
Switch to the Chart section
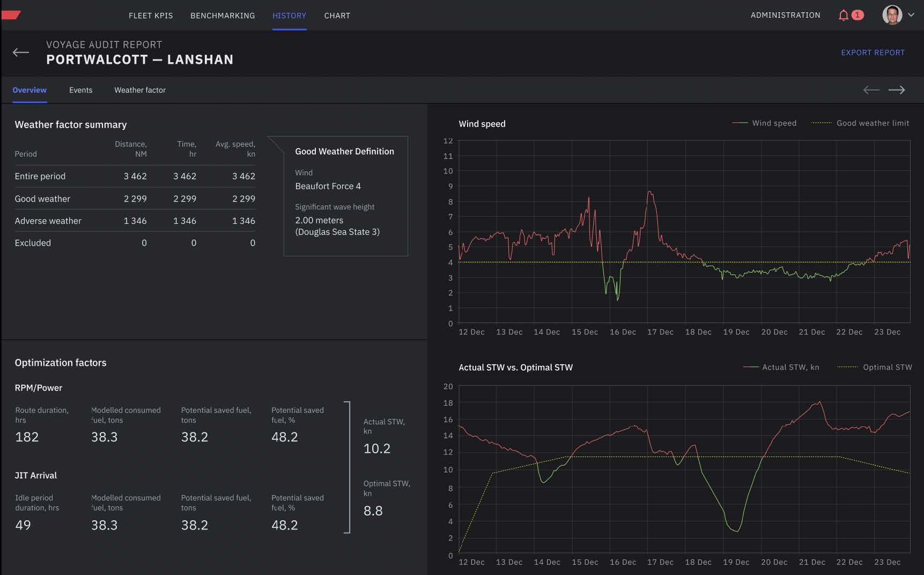click(337, 16)
